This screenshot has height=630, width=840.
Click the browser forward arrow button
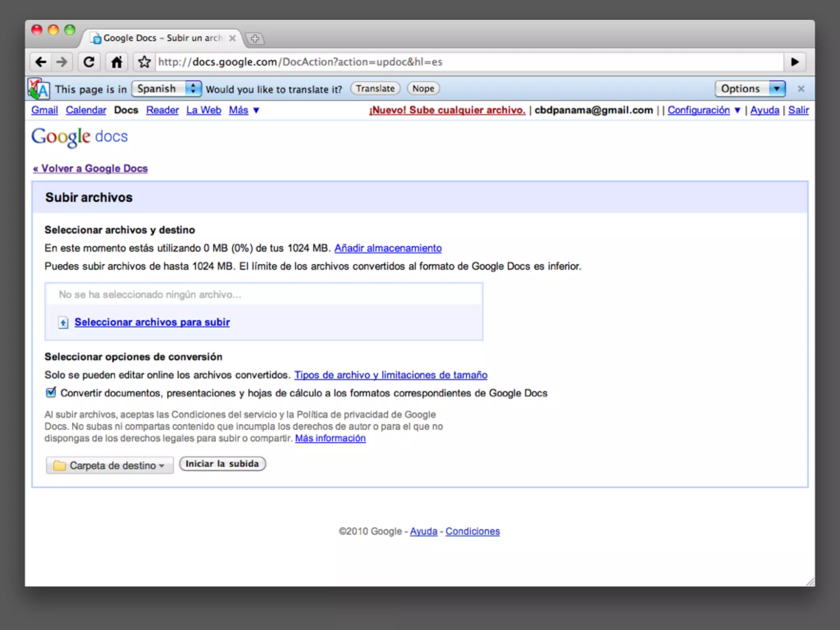[62, 62]
